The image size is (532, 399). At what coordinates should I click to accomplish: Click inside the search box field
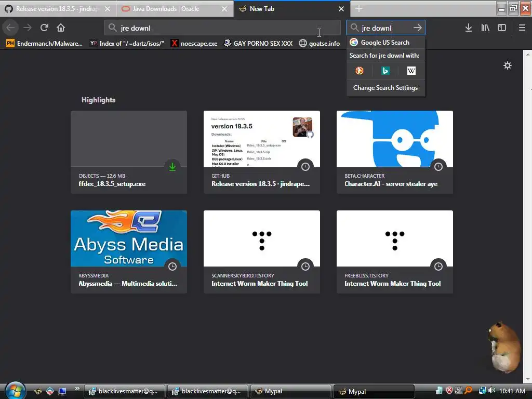click(385, 28)
